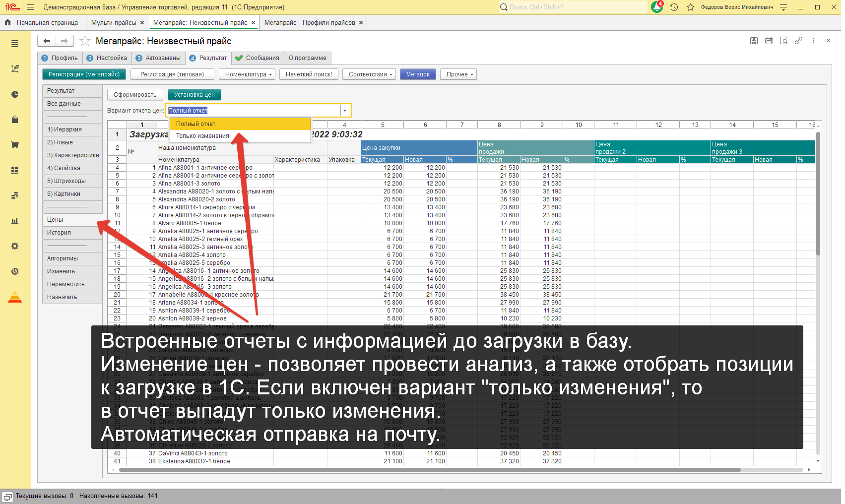This screenshot has height=504, width=845.
Task: Add form to favorites star
Action: (85, 41)
